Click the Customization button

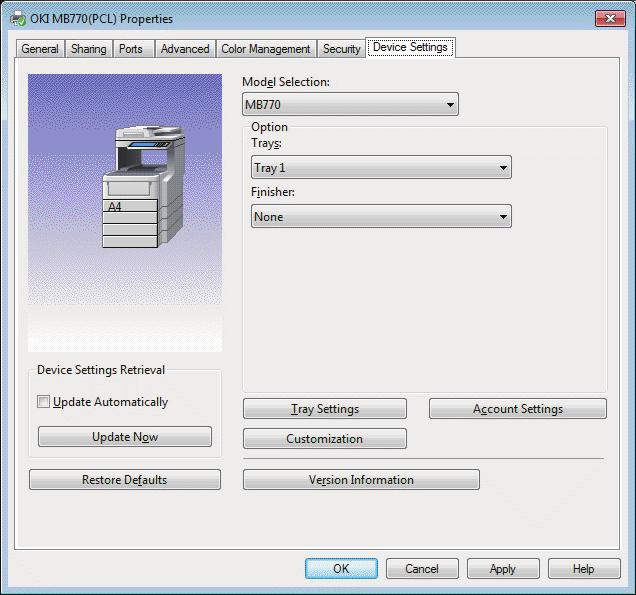325,438
